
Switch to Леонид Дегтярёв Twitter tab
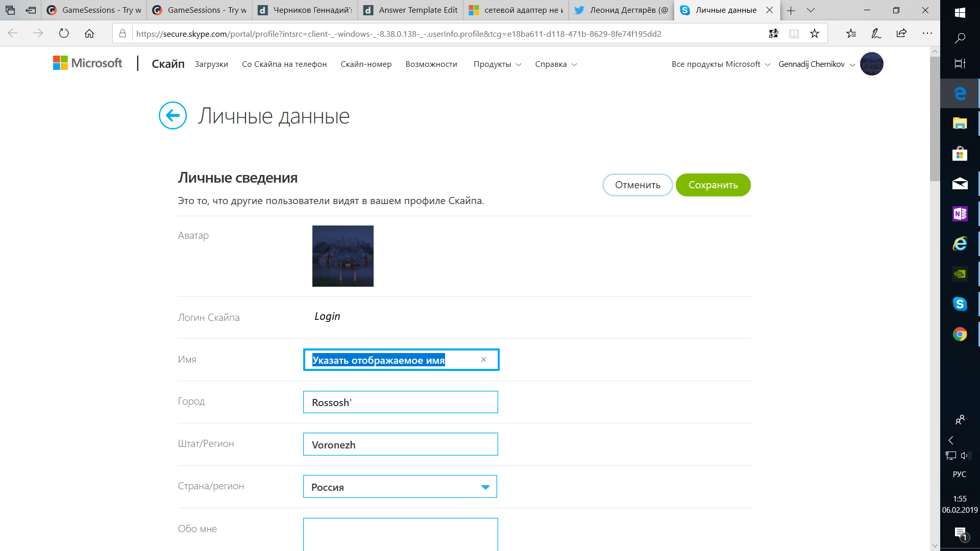[x=621, y=10]
